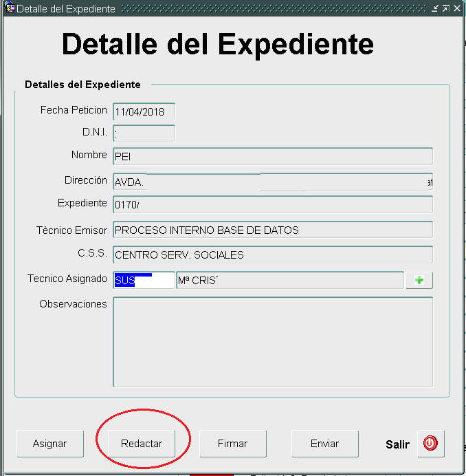Click the Dirección field
Screen dimensions: 466x476
pyautogui.click(x=273, y=182)
